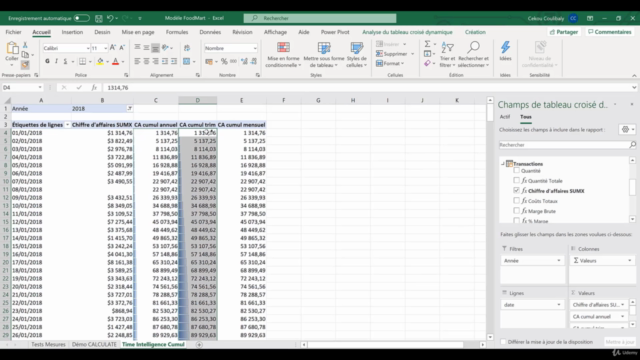Click the Undo arrow icon
This screenshot has width=640, height=360.
point(110,18)
